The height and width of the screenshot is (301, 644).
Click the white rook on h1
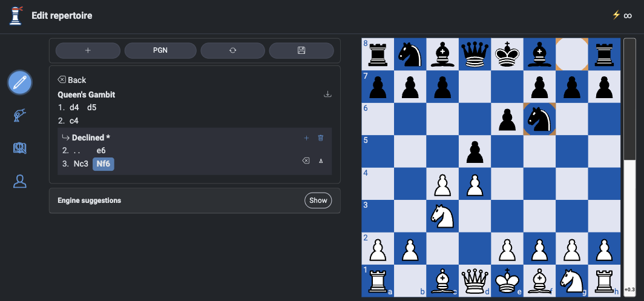tap(604, 280)
